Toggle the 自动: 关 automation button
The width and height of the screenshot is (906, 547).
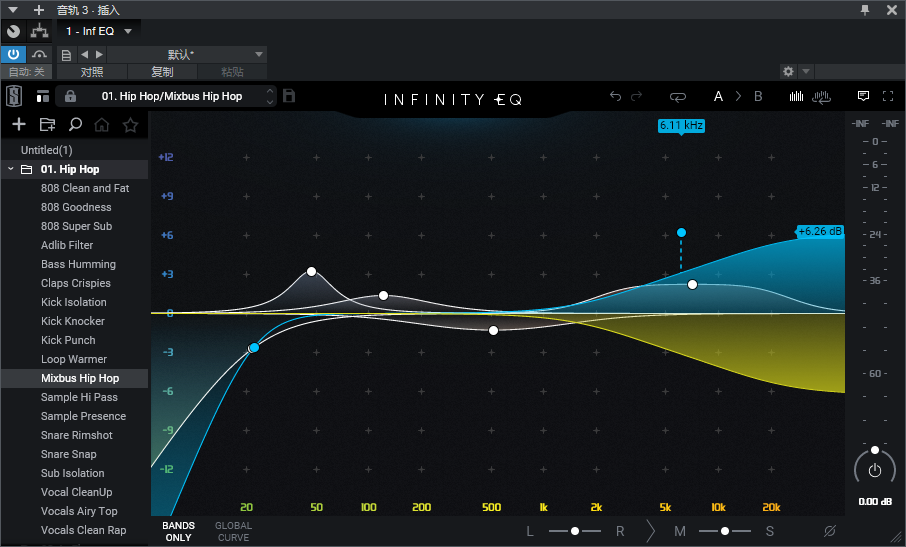[27, 72]
